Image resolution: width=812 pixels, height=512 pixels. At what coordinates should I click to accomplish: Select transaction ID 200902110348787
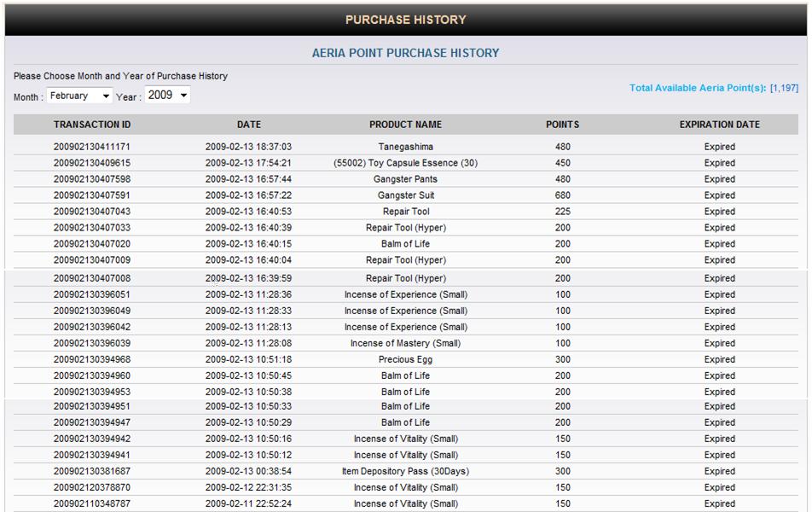pos(92,503)
